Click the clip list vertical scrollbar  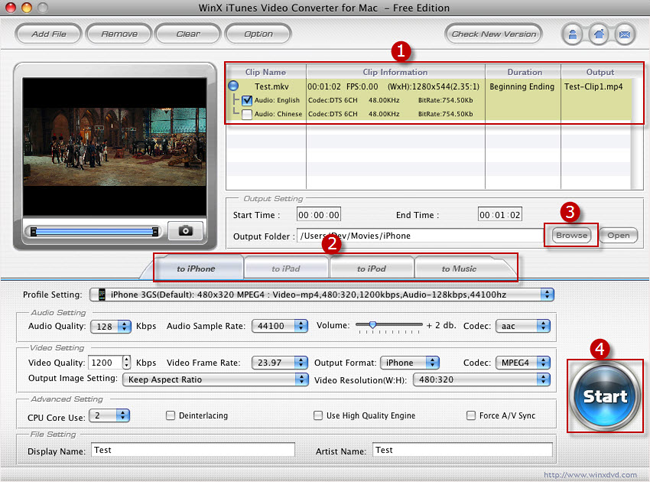[x=637, y=133]
